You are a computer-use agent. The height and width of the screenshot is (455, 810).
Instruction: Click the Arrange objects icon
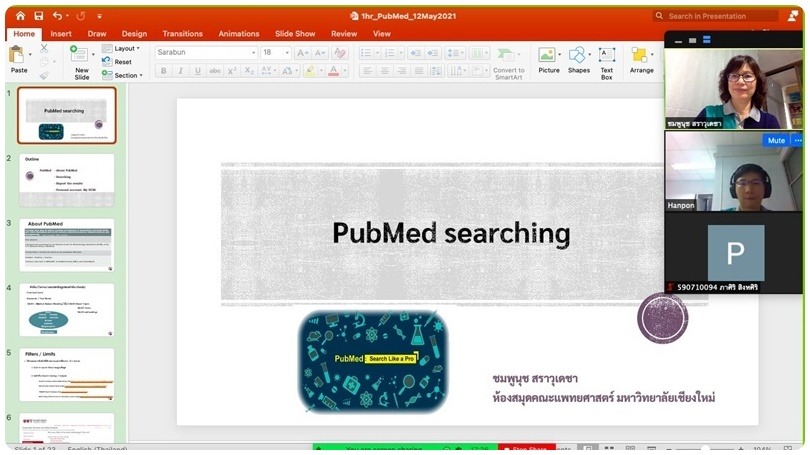pos(641,56)
